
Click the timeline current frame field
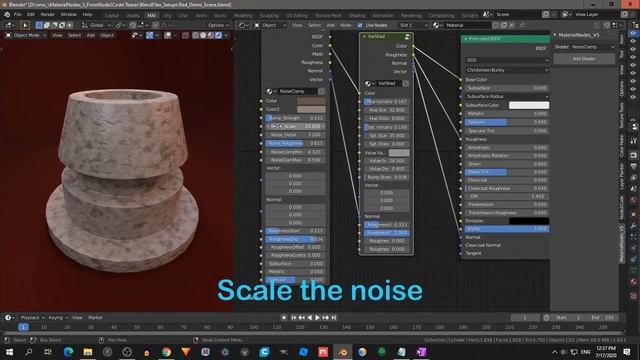(x=525, y=318)
